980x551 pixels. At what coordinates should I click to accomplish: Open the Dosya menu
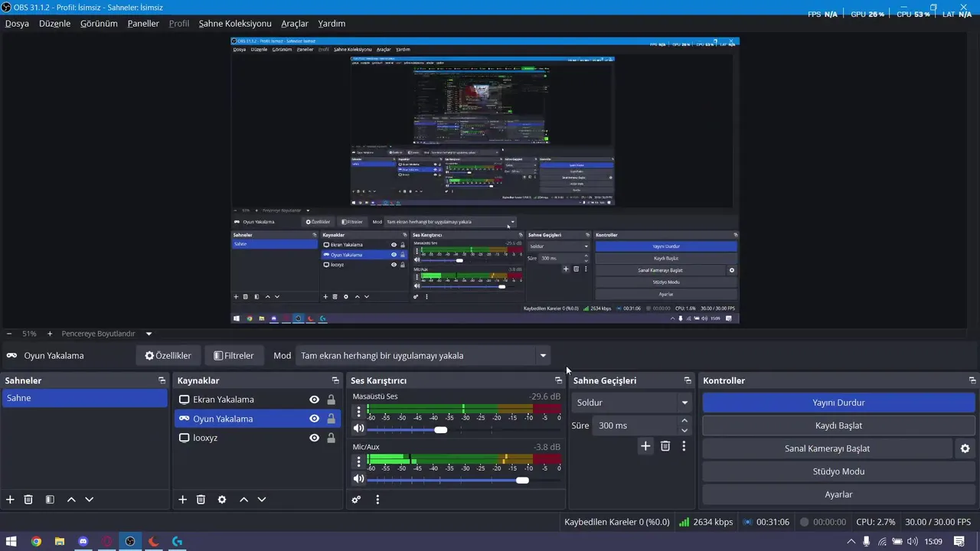pos(17,24)
